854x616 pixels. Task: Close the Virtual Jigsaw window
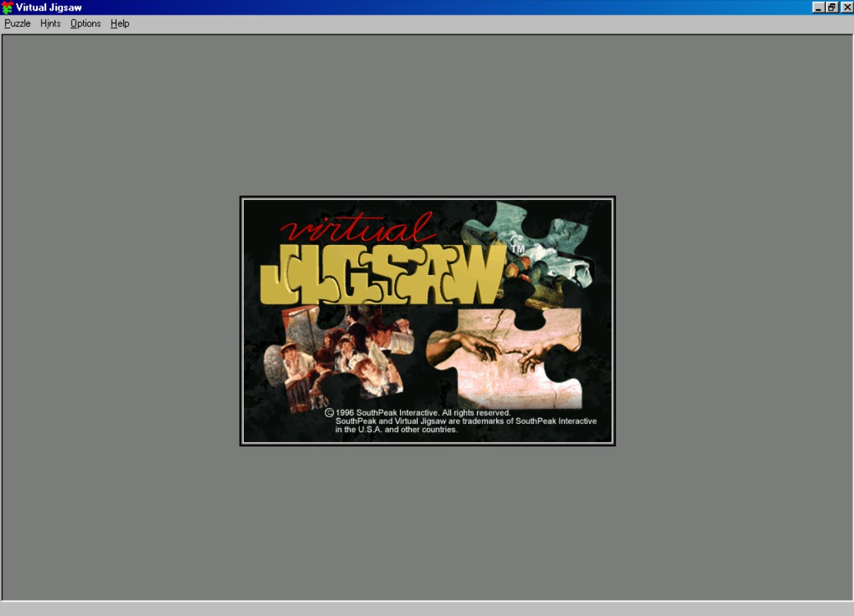(x=846, y=7)
